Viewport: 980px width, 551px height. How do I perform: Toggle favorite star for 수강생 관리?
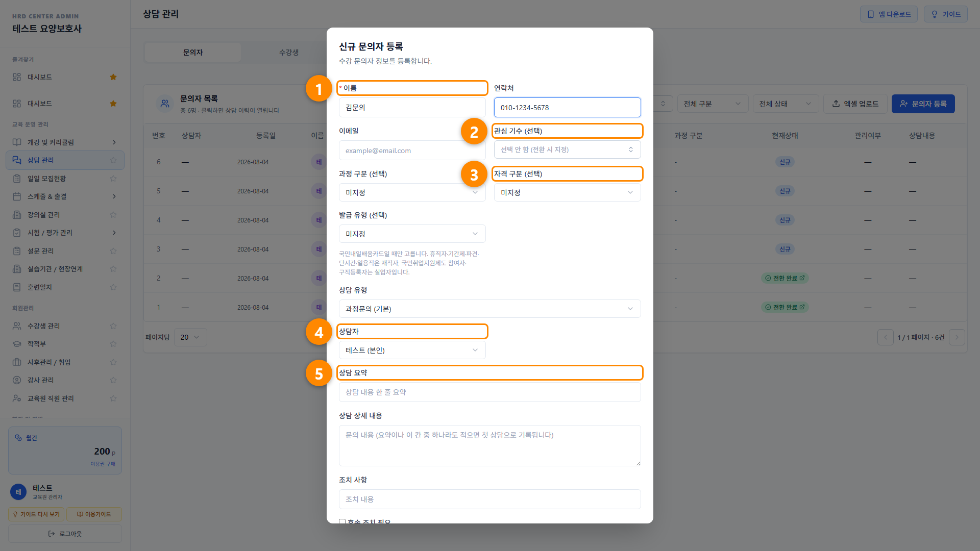coord(113,326)
